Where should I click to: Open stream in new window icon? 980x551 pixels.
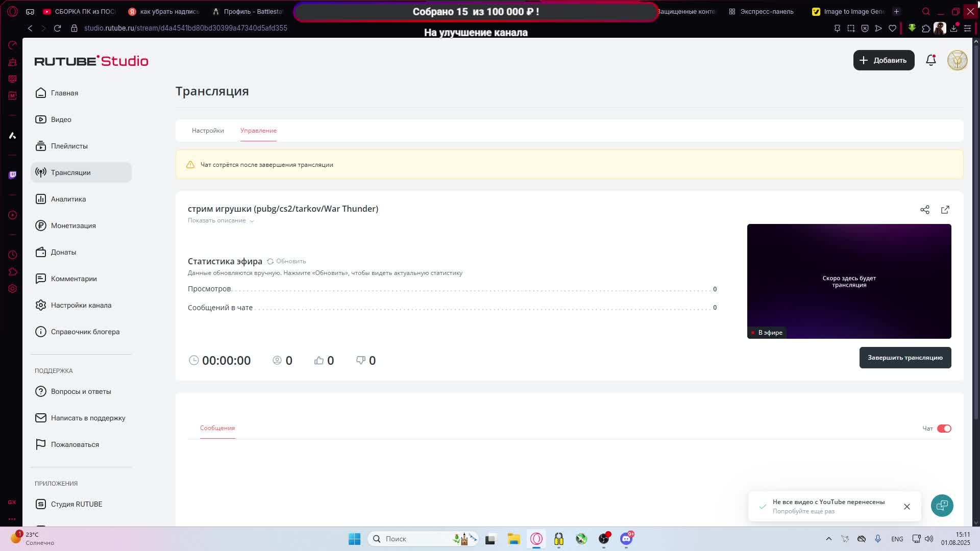[x=945, y=210]
